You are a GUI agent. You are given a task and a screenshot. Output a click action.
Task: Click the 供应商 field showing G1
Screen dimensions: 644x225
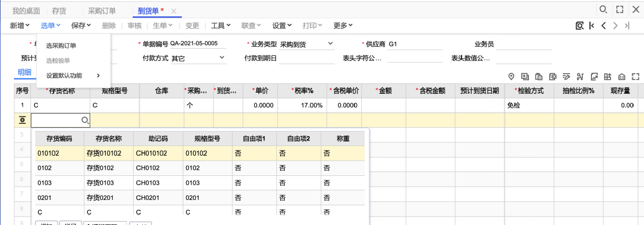point(415,44)
